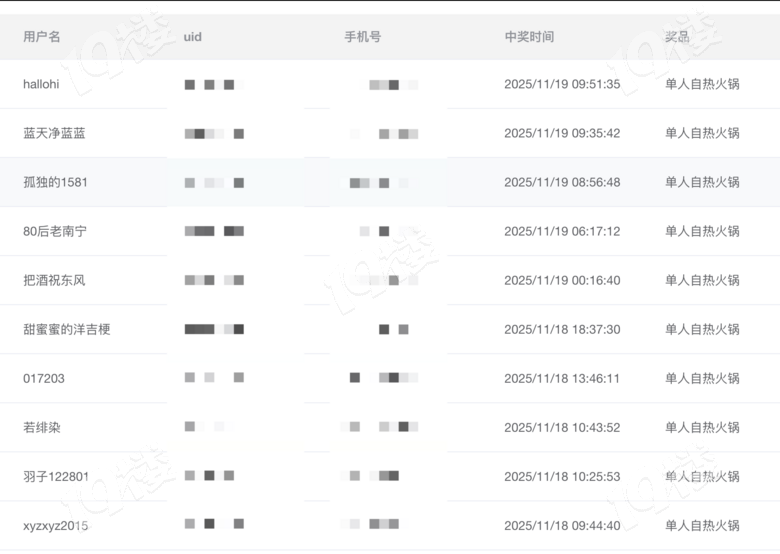Screen dimensions: 780x554
Task: Click the 手机号 column header
Action: [x=362, y=37]
